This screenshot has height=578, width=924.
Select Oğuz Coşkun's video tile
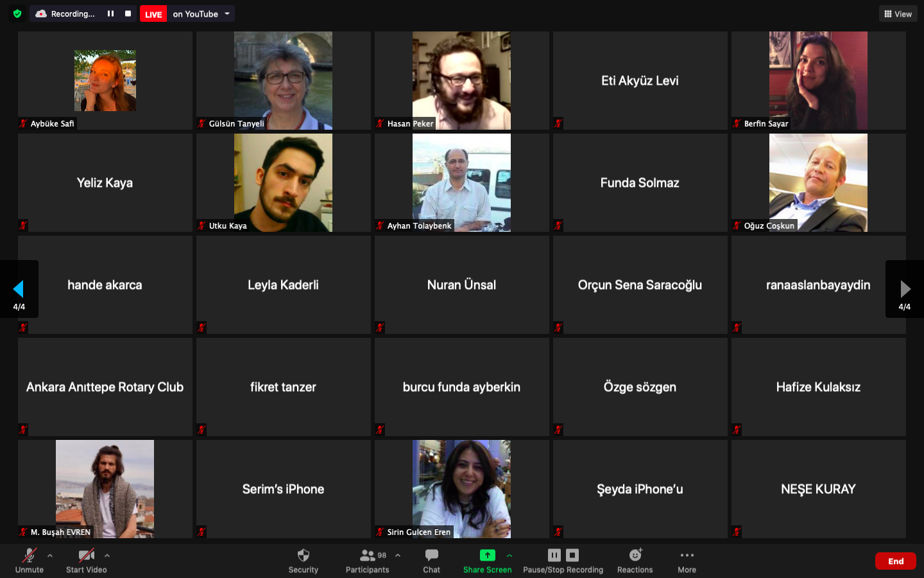pos(819,182)
